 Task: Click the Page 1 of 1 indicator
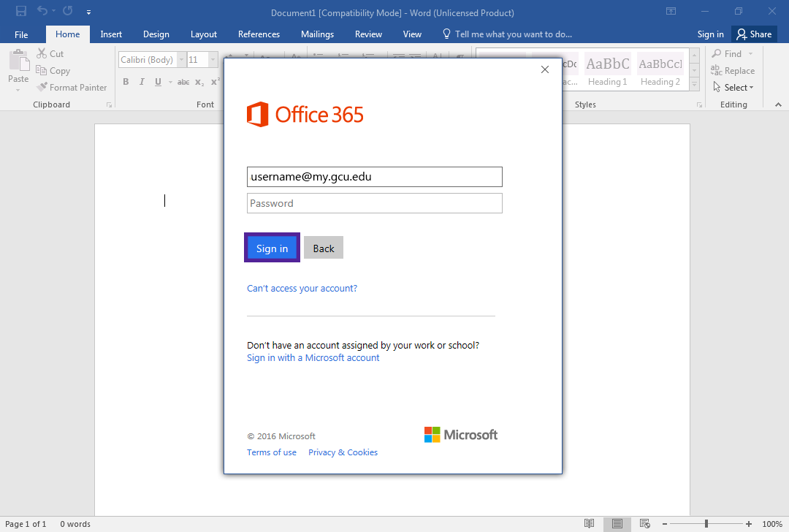tap(26, 524)
